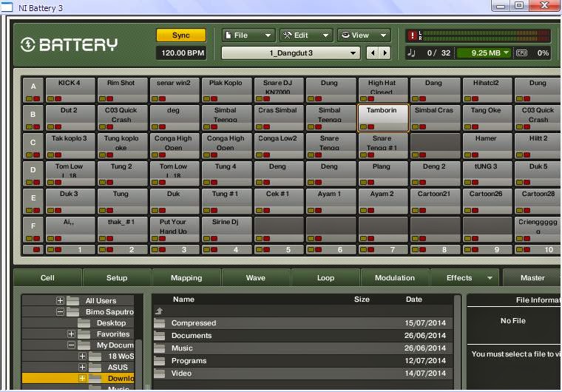The image size is (562, 392).
Task: Toggle red solo button for column 8
Action: click(x=422, y=249)
